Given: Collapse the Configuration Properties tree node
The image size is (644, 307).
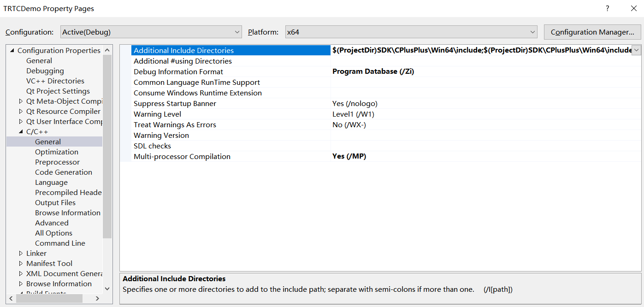Looking at the screenshot, I should (12, 51).
